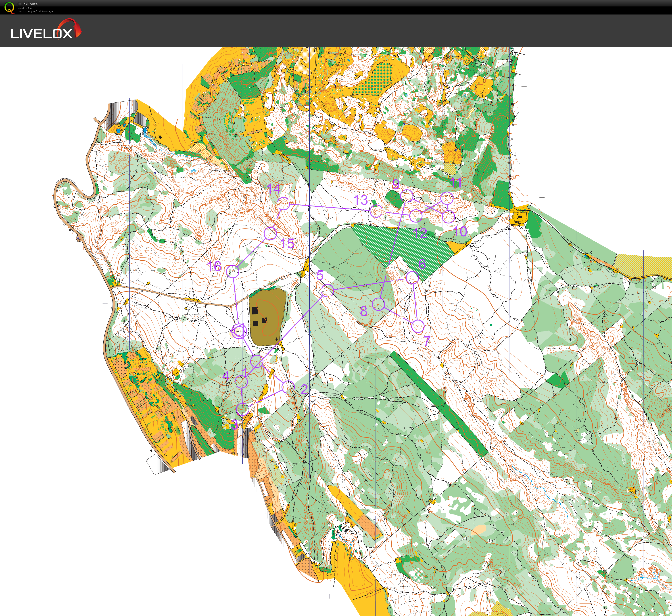Click control circle 15 on the course
The image size is (672, 616).
(x=270, y=234)
